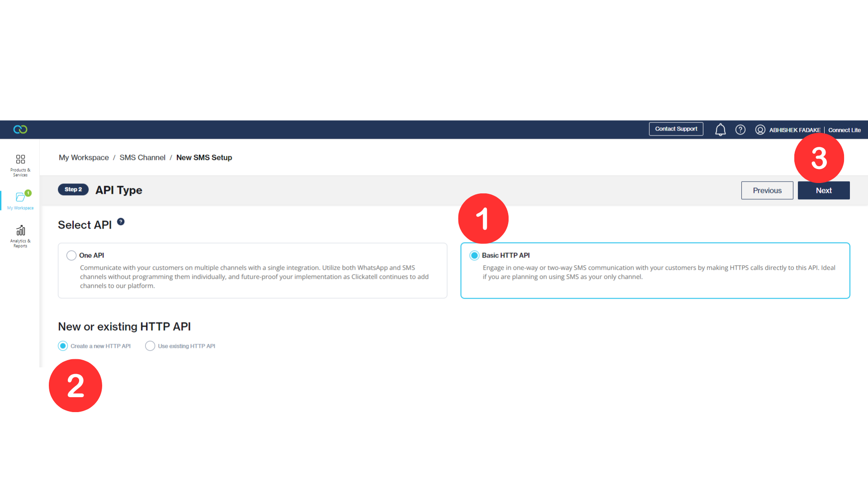Open SMS Channel breadcrumb link
The image size is (868, 488).
coord(142,157)
